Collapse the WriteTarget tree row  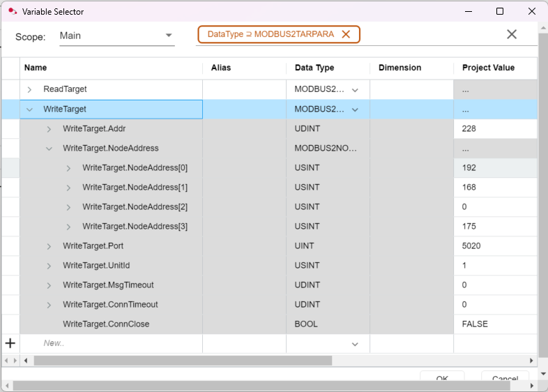click(29, 110)
